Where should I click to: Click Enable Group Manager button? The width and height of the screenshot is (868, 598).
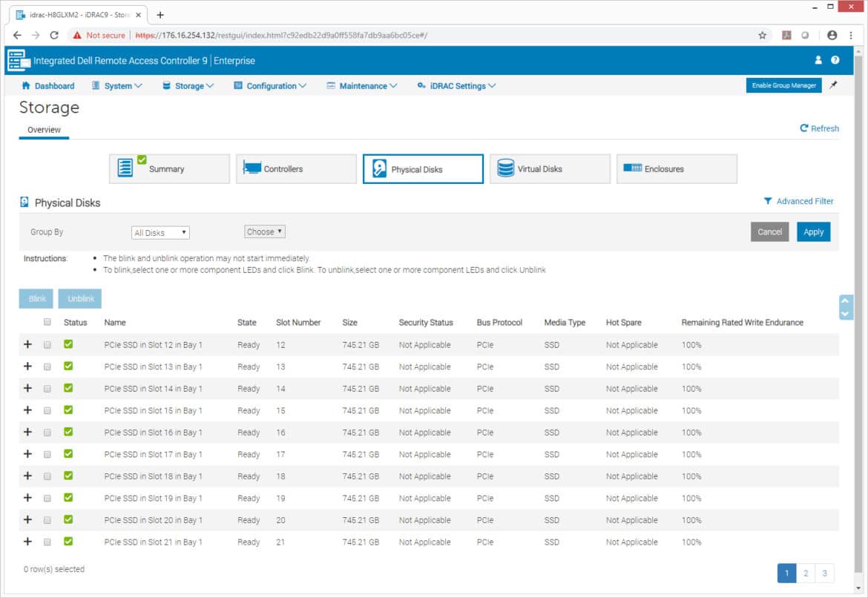(784, 85)
